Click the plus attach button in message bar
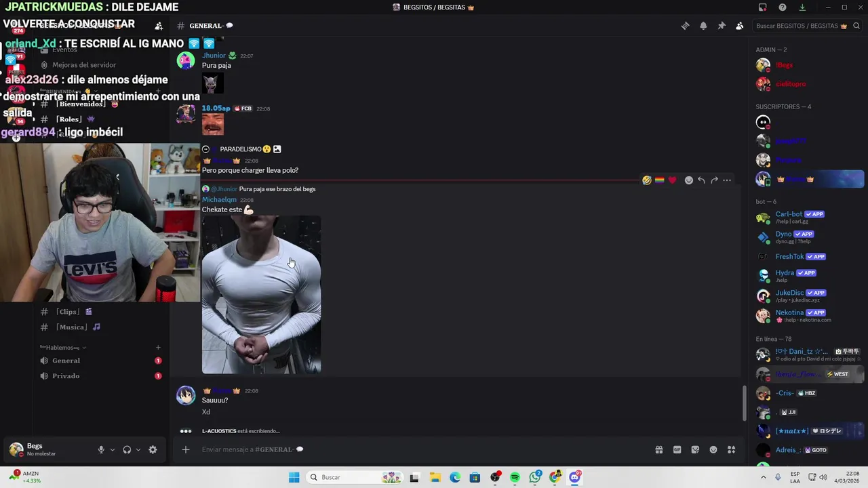The height and width of the screenshot is (488, 868). click(x=186, y=449)
